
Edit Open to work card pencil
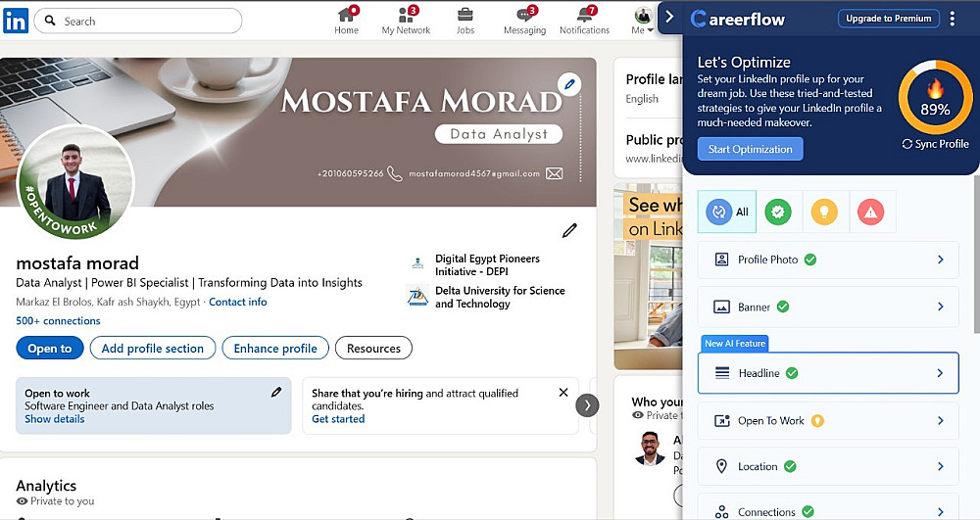276,392
